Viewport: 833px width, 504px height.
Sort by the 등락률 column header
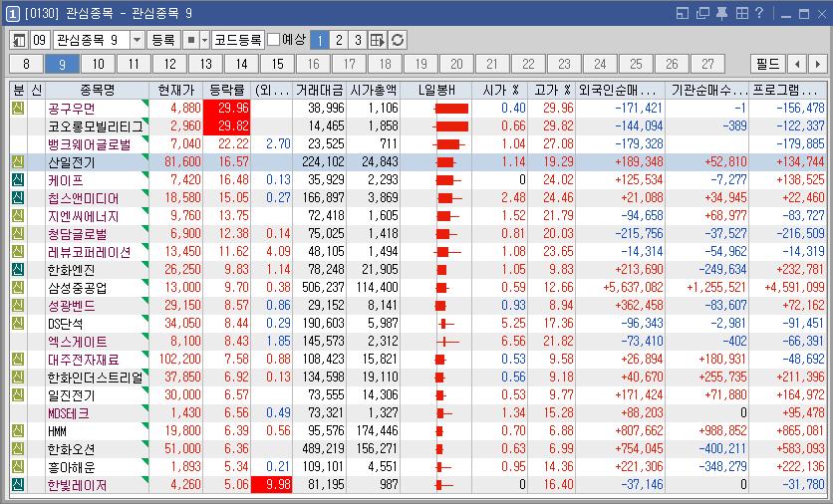227,90
